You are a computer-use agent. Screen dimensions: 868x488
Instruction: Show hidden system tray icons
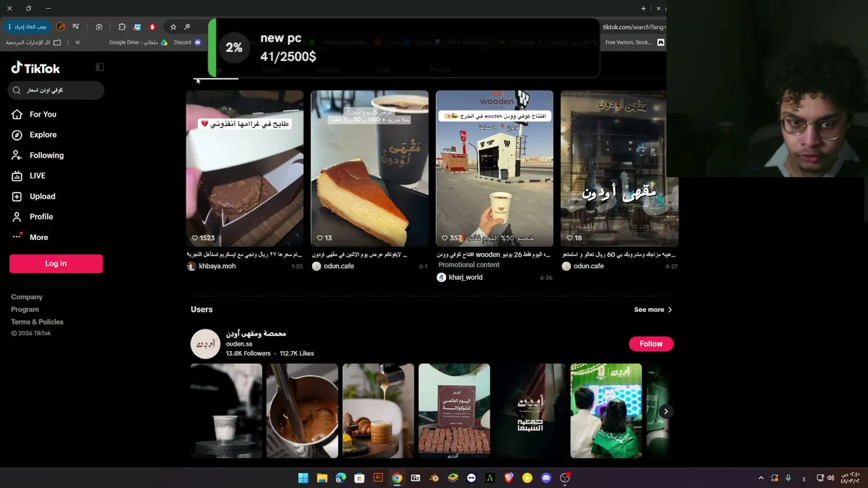click(761, 478)
